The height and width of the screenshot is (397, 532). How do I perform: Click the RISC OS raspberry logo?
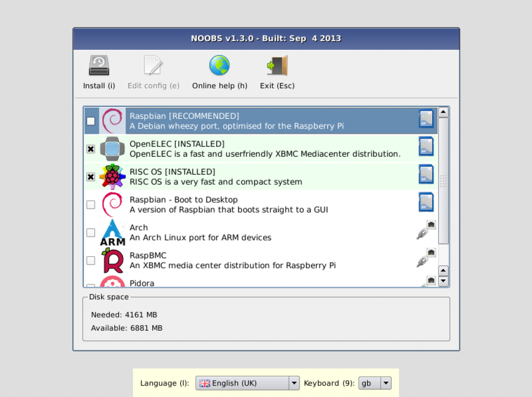[112, 177]
